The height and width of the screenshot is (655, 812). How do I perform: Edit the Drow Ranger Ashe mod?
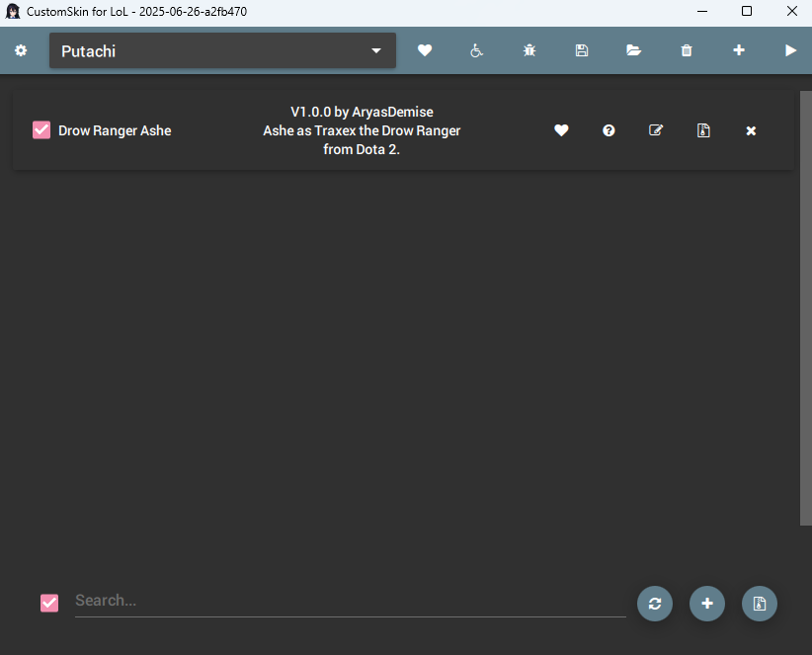tap(656, 130)
